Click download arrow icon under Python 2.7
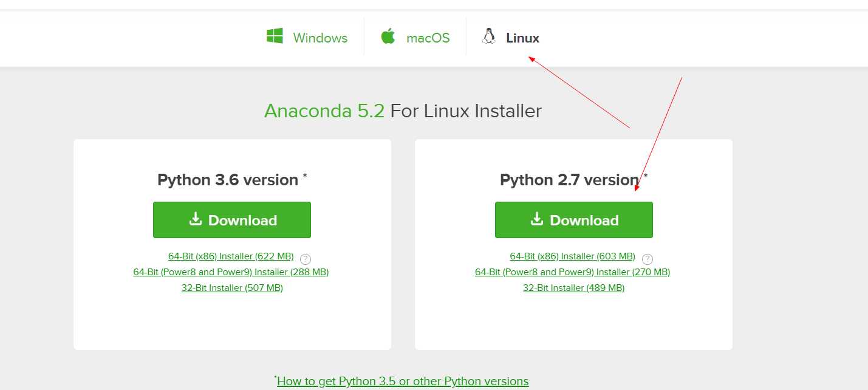 (537, 219)
